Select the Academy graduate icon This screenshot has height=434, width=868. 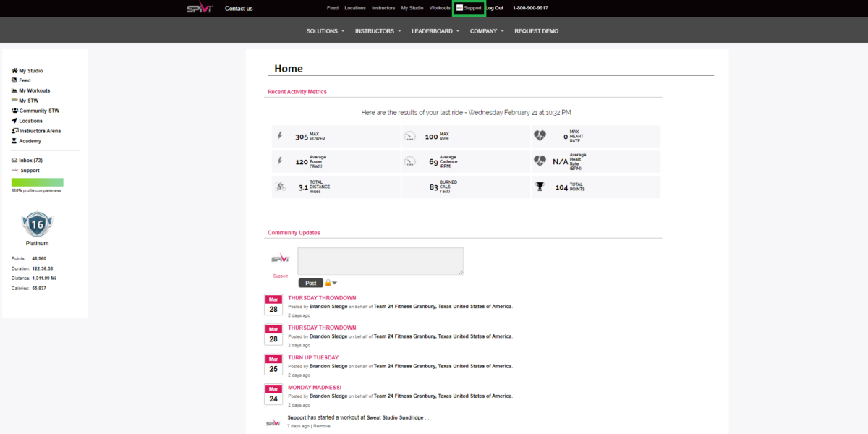(14, 141)
